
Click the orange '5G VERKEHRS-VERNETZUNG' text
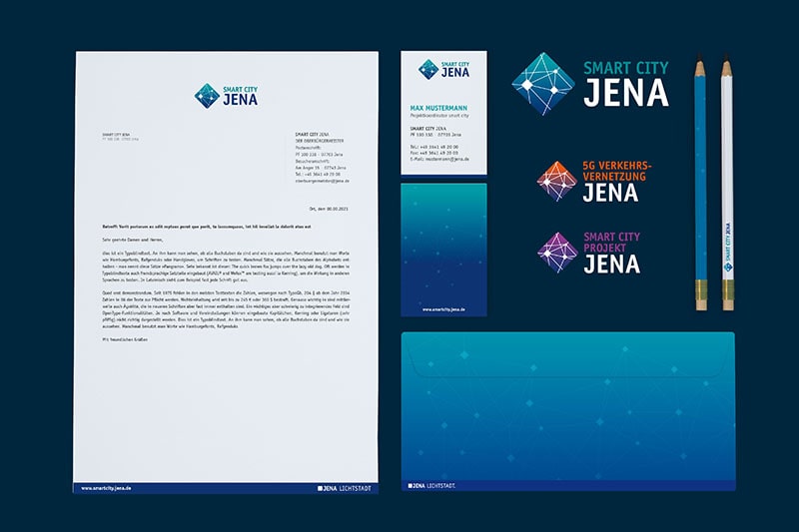coord(617,171)
